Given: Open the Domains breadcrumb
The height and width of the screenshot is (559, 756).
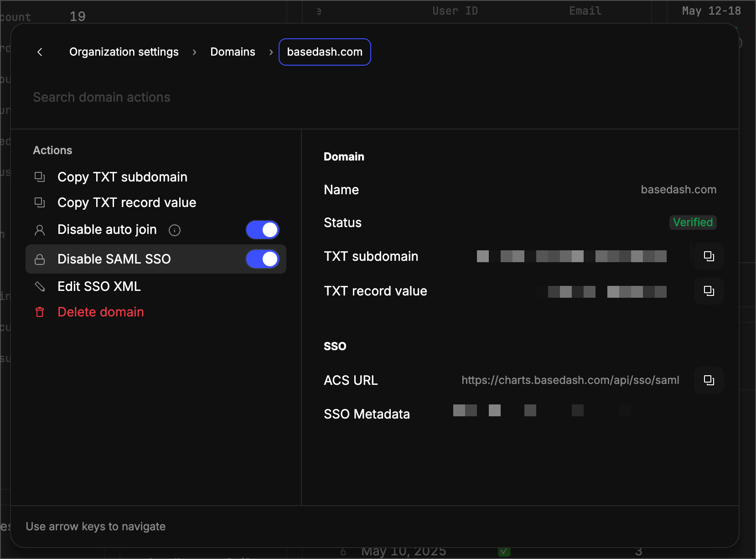Looking at the screenshot, I should [x=233, y=52].
